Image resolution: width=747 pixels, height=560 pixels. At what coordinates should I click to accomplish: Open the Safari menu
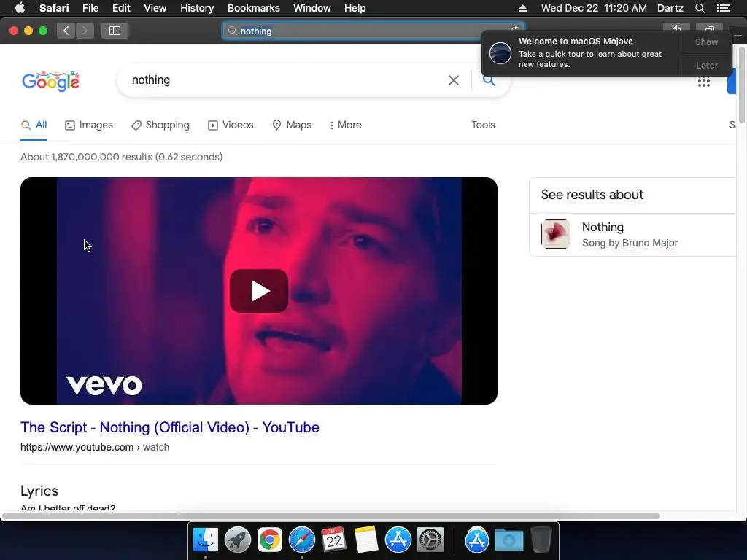(x=54, y=8)
